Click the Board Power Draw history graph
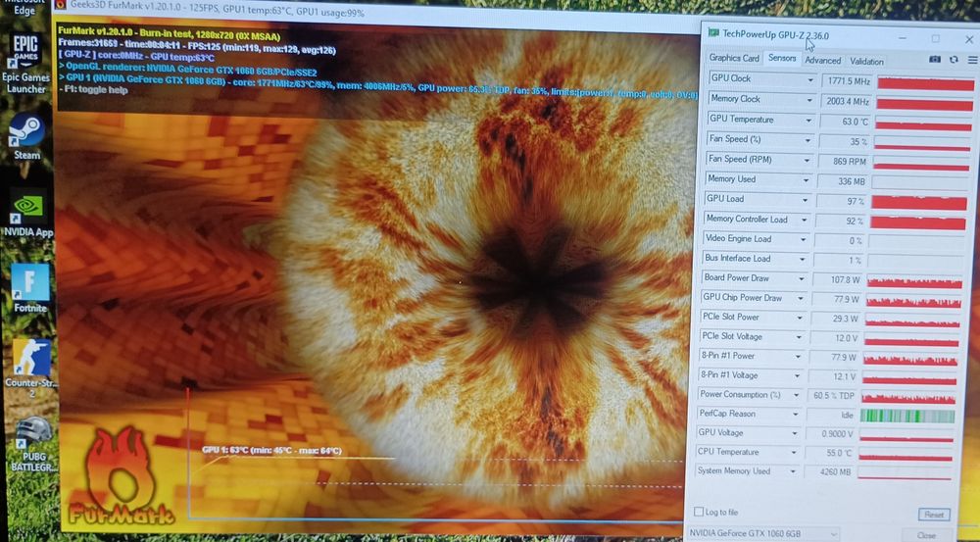 click(915, 282)
